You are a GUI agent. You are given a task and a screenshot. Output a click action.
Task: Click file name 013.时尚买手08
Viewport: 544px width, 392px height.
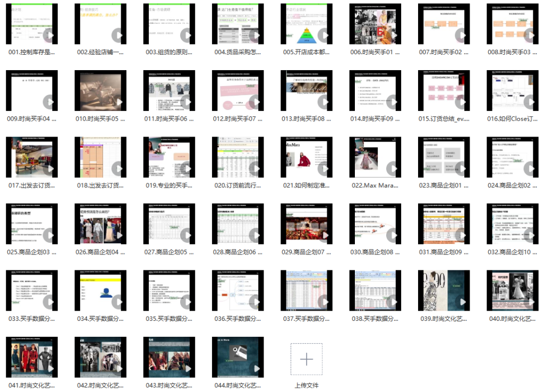click(x=307, y=119)
